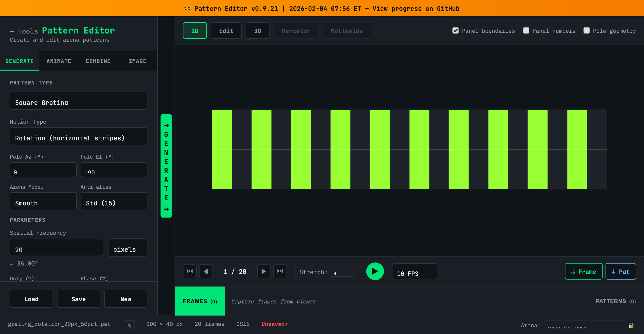Viewport: 644px width, 334px height.
Task: Enable the Panel numbers option
Action: pyautogui.click(x=526, y=31)
